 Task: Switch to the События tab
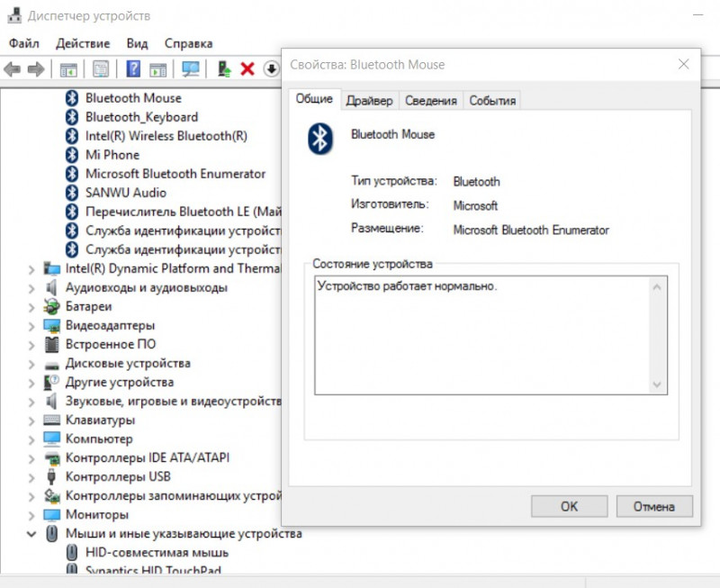click(492, 101)
